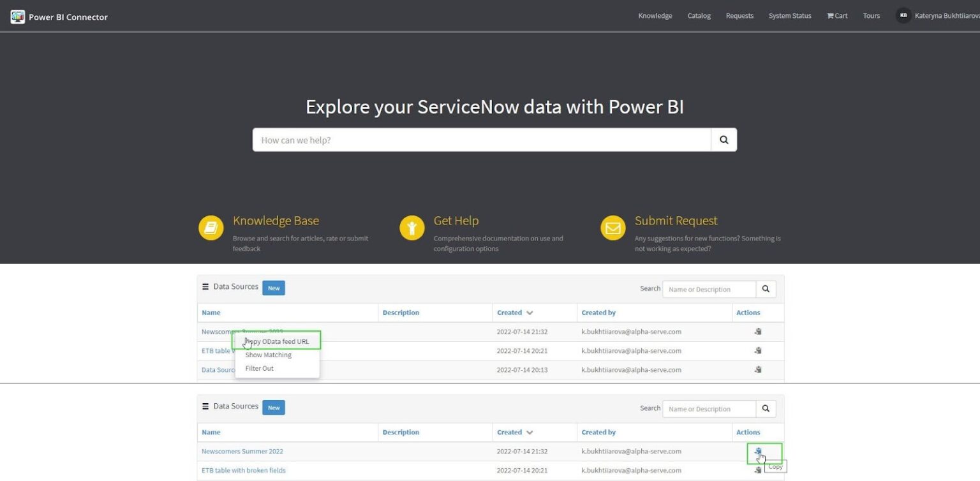The height and width of the screenshot is (481, 980).
Task: Click the KB user avatar icon
Action: 903,15
